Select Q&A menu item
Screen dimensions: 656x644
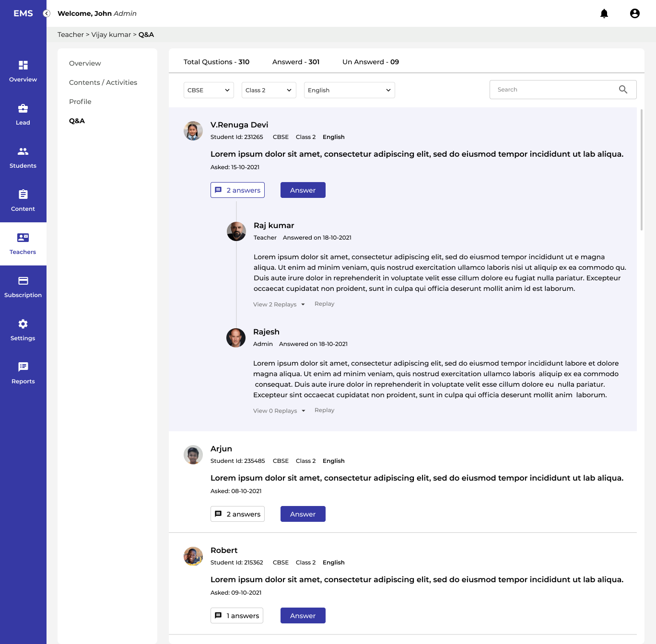coord(77,121)
